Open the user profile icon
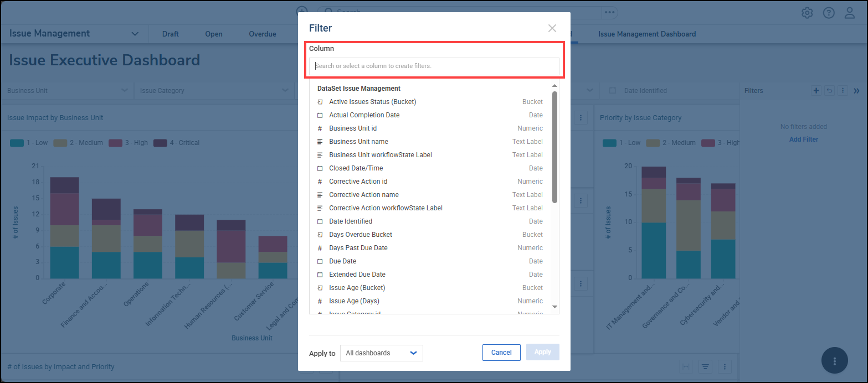 point(850,13)
